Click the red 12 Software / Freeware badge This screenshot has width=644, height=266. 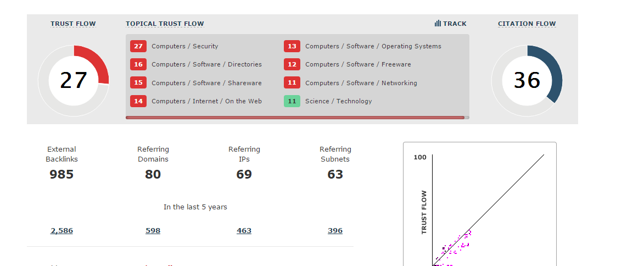(x=292, y=64)
